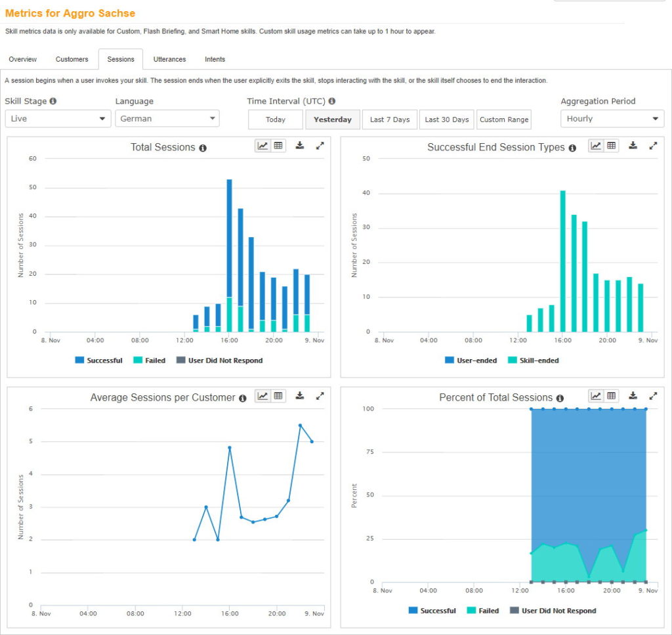Download Percent of Total Sessions data
This screenshot has width=672, height=635.
pyautogui.click(x=633, y=396)
